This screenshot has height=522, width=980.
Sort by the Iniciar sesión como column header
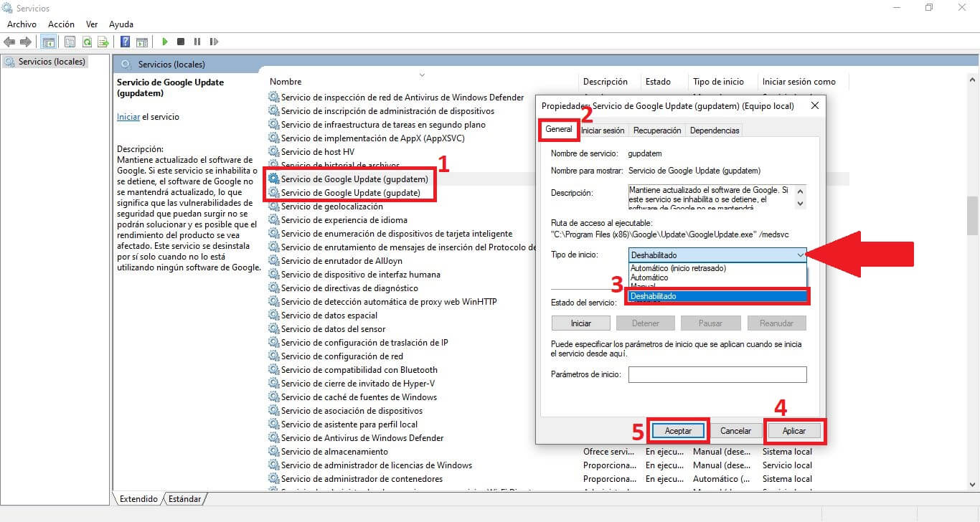point(802,82)
